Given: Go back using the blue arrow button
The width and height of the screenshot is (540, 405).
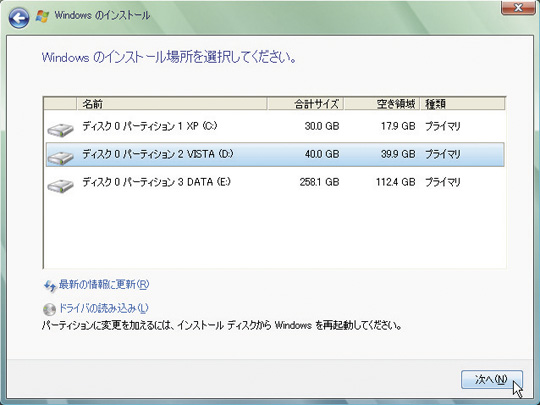Looking at the screenshot, I should pyautogui.click(x=19, y=18).
